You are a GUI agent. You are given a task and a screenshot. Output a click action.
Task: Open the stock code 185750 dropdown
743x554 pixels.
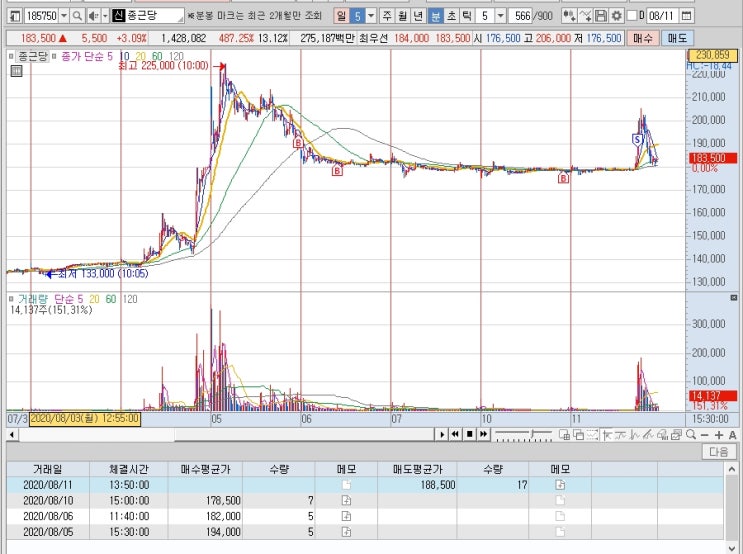[x=64, y=16]
